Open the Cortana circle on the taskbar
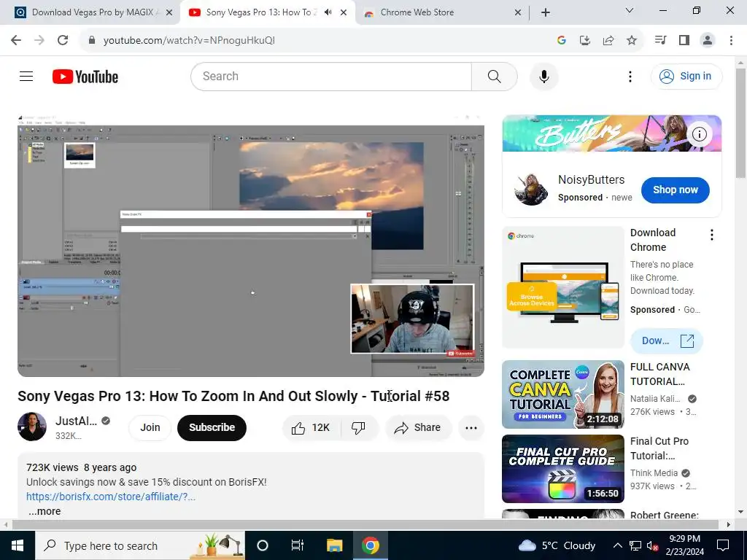Image resolution: width=747 pixels, height=560 pixels. [x=263, y=545]
